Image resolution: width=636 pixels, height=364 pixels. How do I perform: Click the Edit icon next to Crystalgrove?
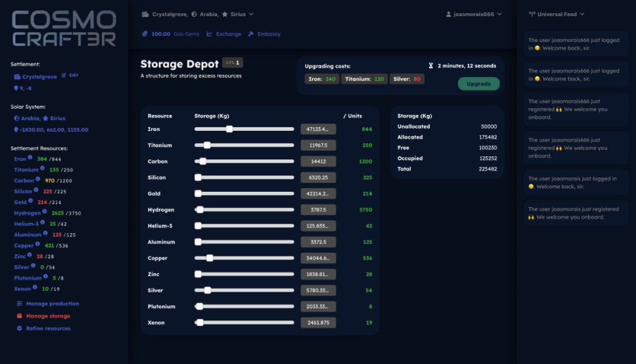[x=64, y=75]
